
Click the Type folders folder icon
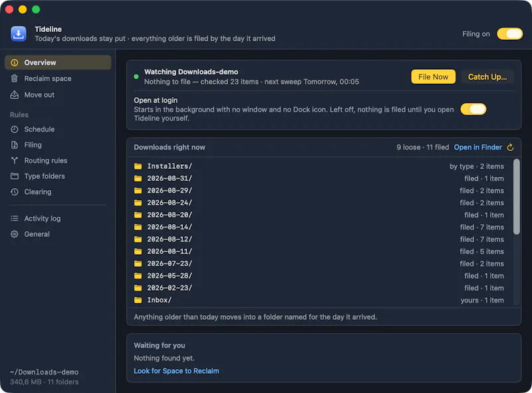[15, 176]
